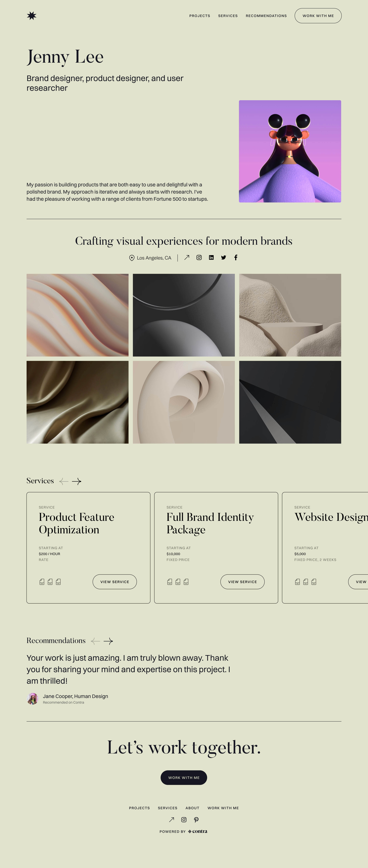This screenshot has height=868, width=368.
Task: Open the Twitter bird icon
Action: tap(224, 257)
